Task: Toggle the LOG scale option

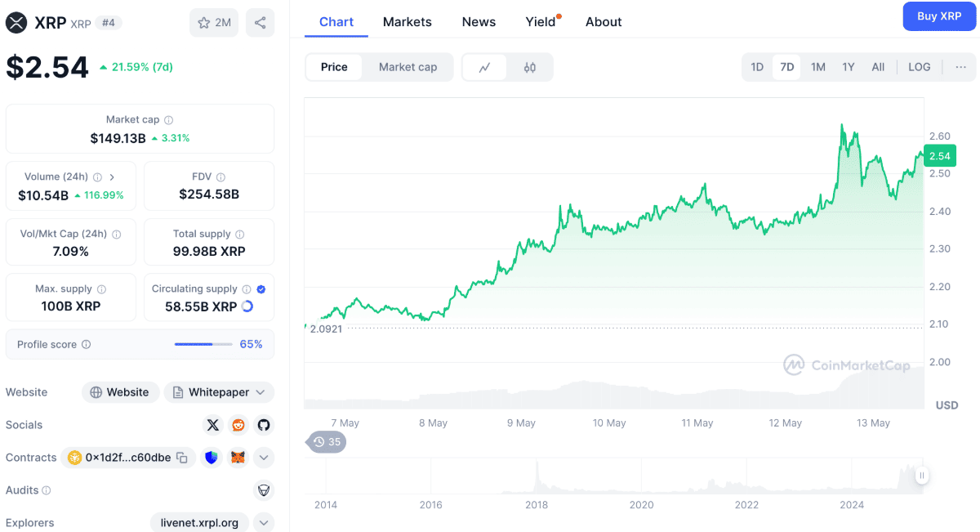Action: [x=919, y=67]
